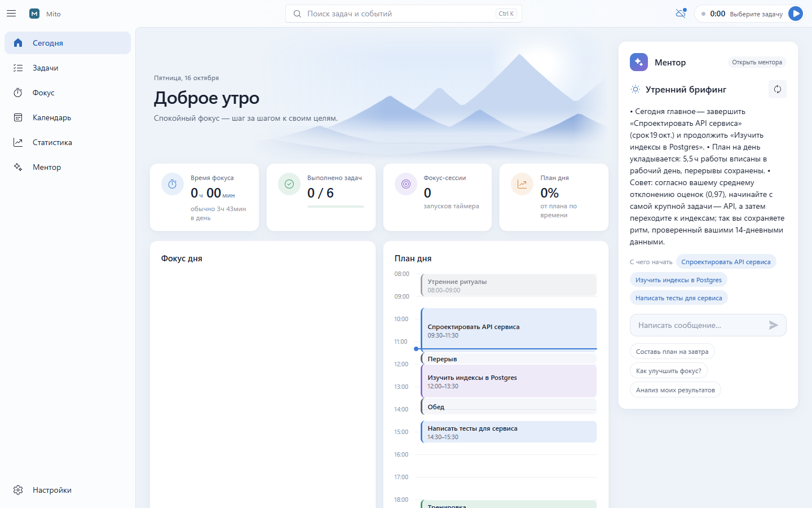
Task: Click the current time marker dot
Action: (416, 349)
